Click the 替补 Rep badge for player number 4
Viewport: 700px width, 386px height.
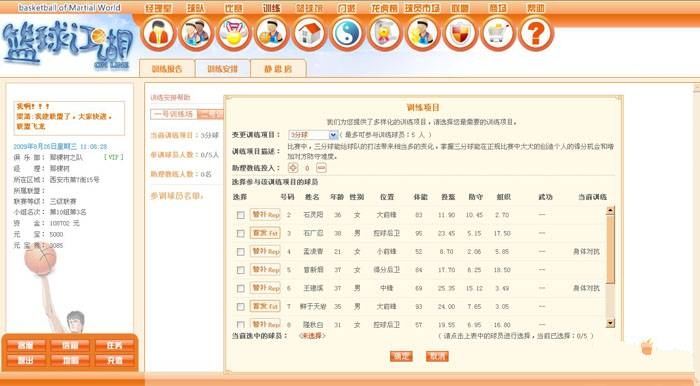[265, 251]
